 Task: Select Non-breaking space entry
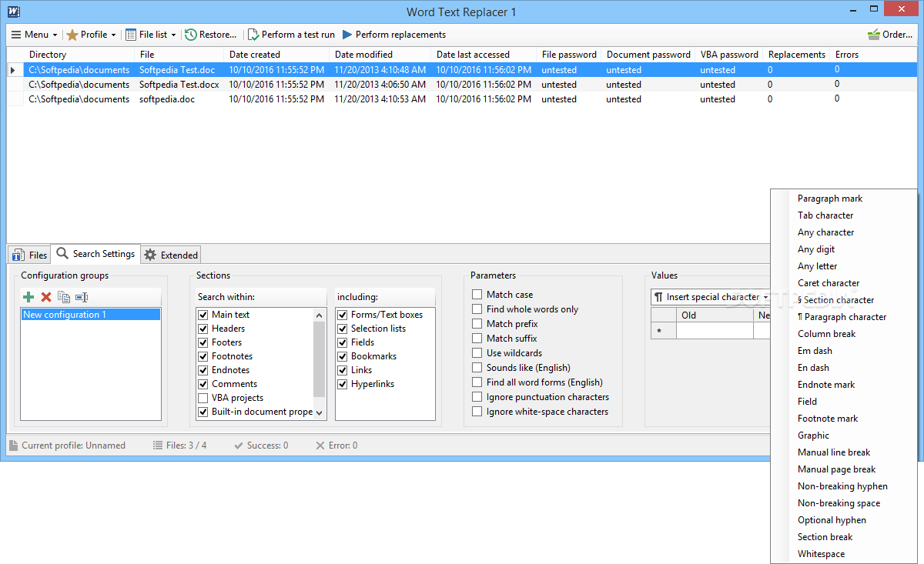(839, 503)
